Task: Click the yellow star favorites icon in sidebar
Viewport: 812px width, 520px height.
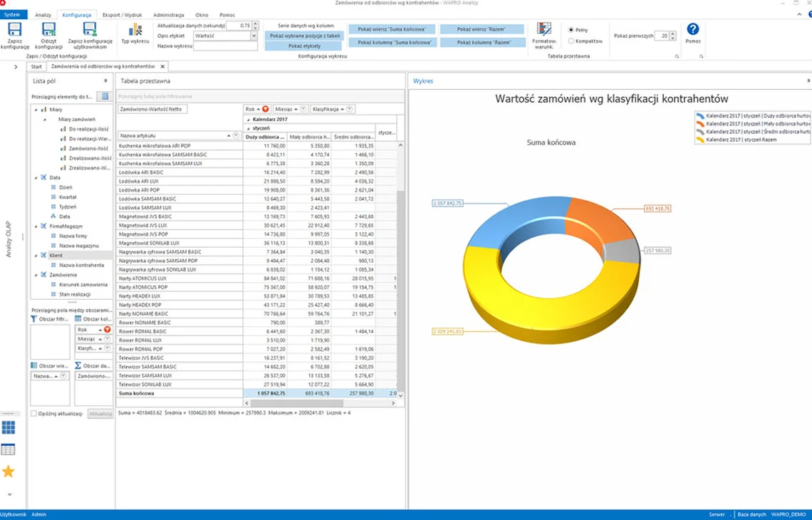Action: (x=9, y=472)
